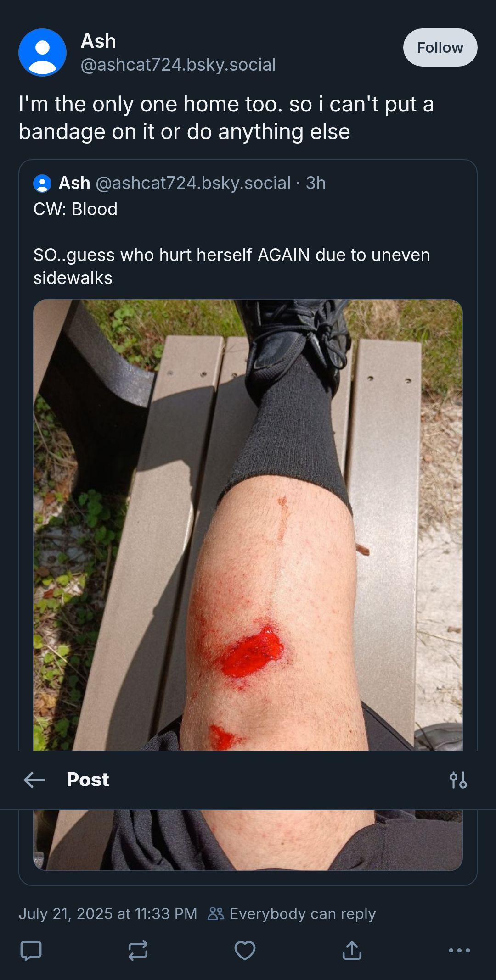Go back using the left arrow
The image size is (496, 980).
point(34,780)
